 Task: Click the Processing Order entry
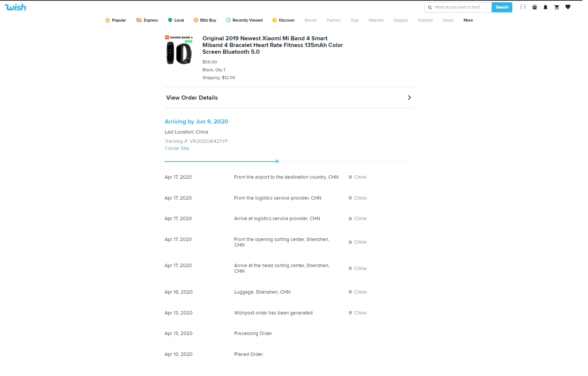tap(253, 333)
